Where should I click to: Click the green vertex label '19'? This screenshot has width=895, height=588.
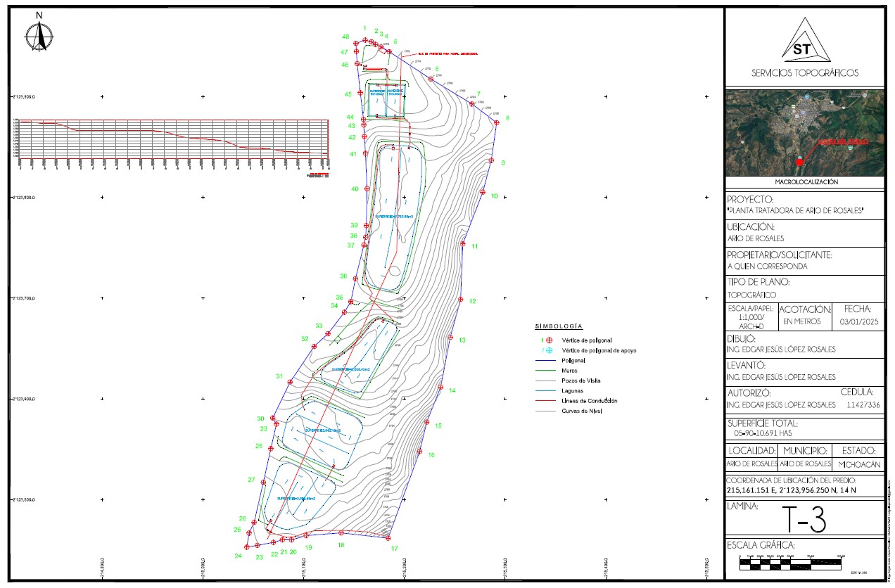[308, 547]
